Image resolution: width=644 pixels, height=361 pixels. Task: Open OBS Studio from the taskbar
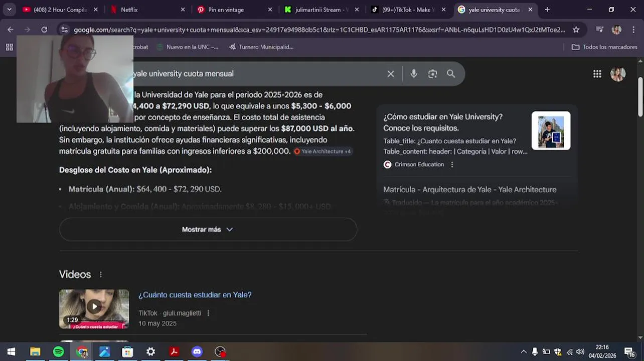coord(220,352)
